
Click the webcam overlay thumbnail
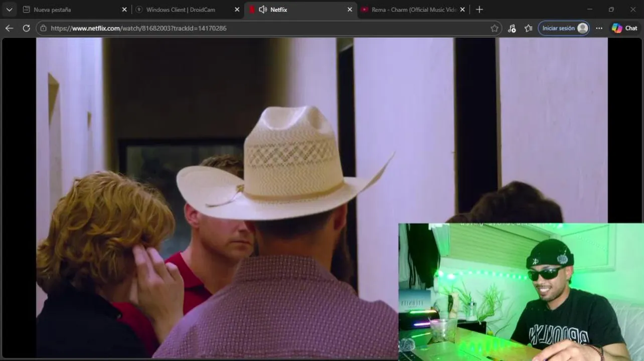(x=521, y=292)
